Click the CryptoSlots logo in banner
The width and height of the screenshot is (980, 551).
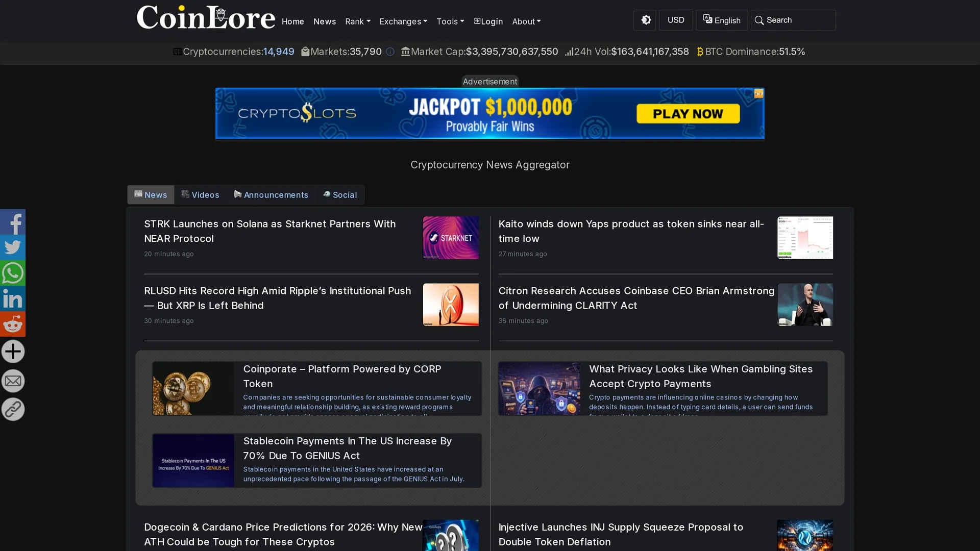coord(297,113)
